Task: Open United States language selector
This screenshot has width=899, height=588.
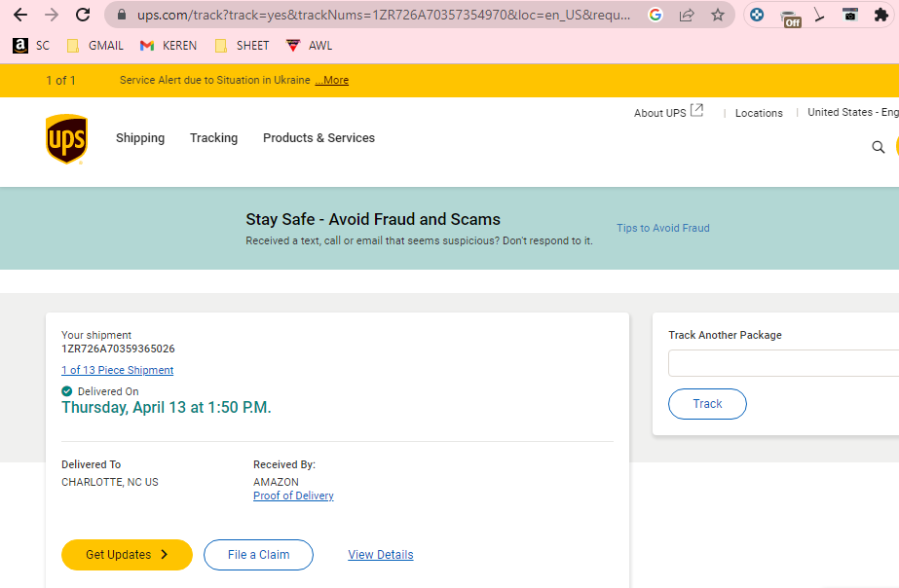Action: [853, 112]
